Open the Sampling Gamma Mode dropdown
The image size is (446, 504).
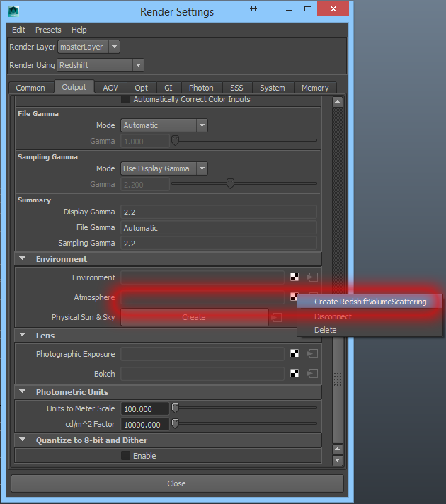pyautogui.click(x=164, y=168)
